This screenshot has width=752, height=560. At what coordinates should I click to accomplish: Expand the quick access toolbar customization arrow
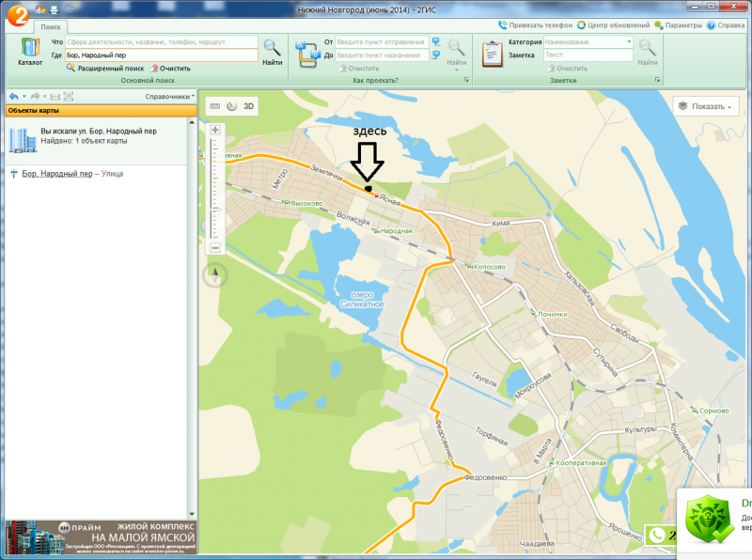pos(71,9)
